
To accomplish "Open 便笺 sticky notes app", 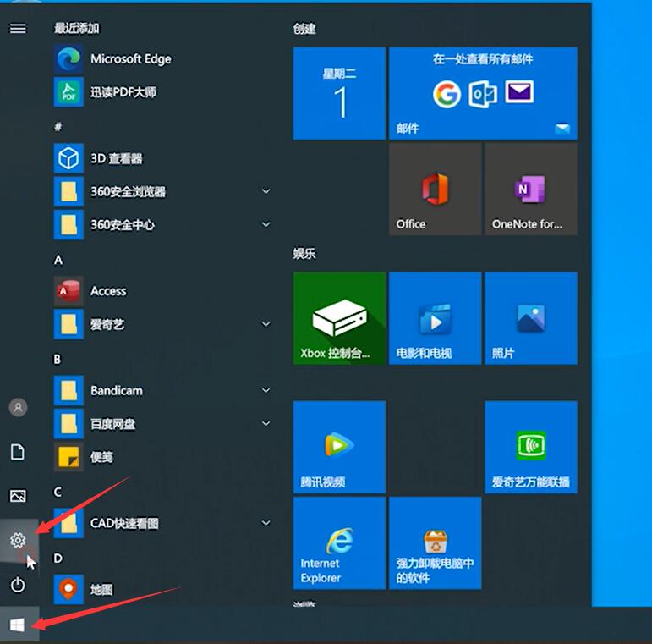I will [162, 457].
